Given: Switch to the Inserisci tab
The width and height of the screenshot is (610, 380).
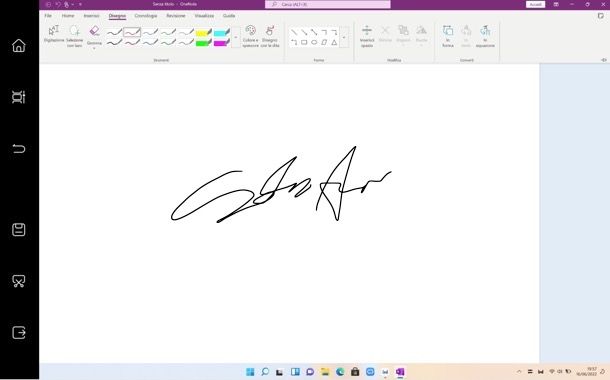Looking at the screenshot, I should click(x=91, y=16).
